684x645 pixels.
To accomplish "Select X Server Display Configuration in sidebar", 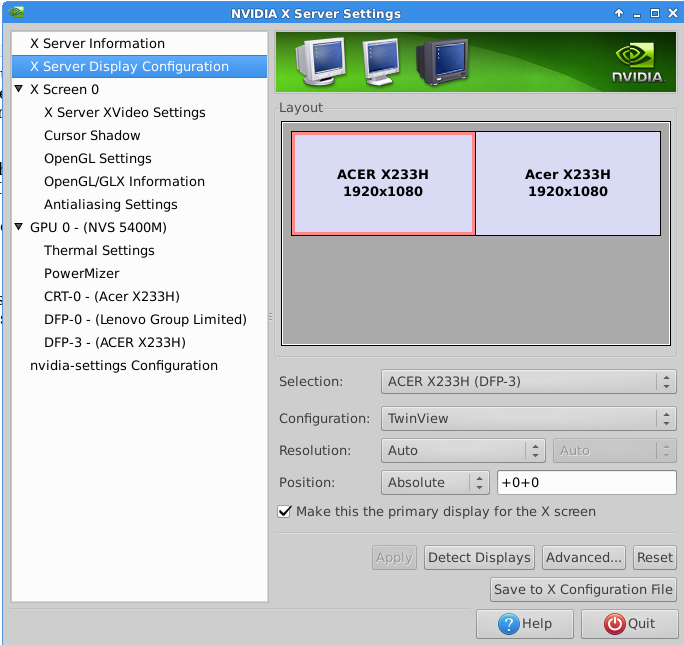I will 139,66.
